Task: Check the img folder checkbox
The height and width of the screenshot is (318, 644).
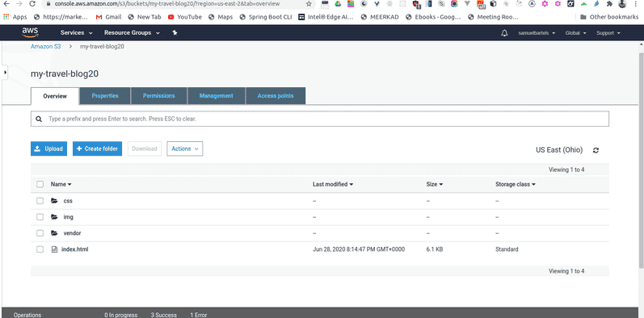Action: 40,217
